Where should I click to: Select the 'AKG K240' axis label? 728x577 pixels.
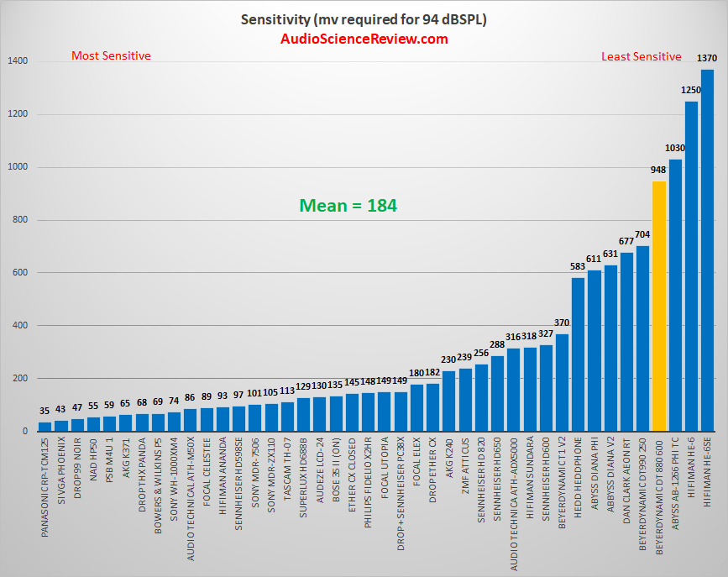pos(449,458)
